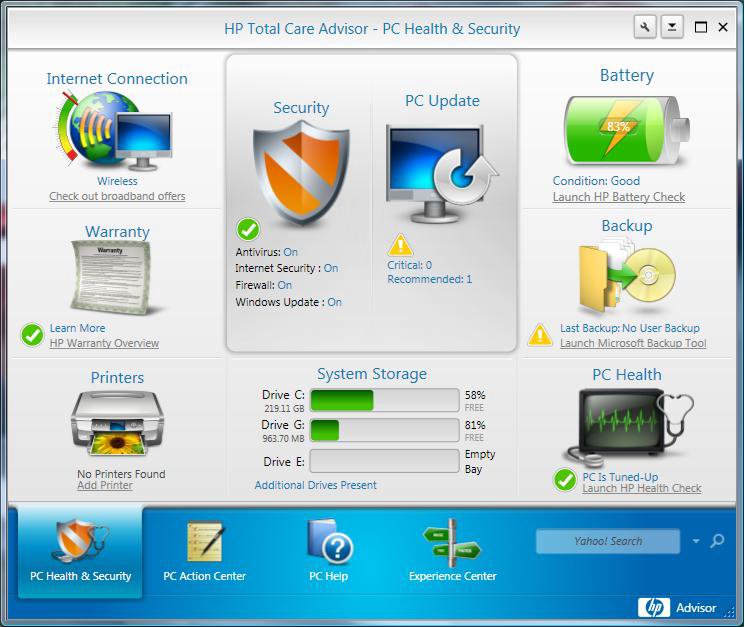The image size is (745, 627).
Task: Open the Experience Center tab
Action: [x=452, y=551]
